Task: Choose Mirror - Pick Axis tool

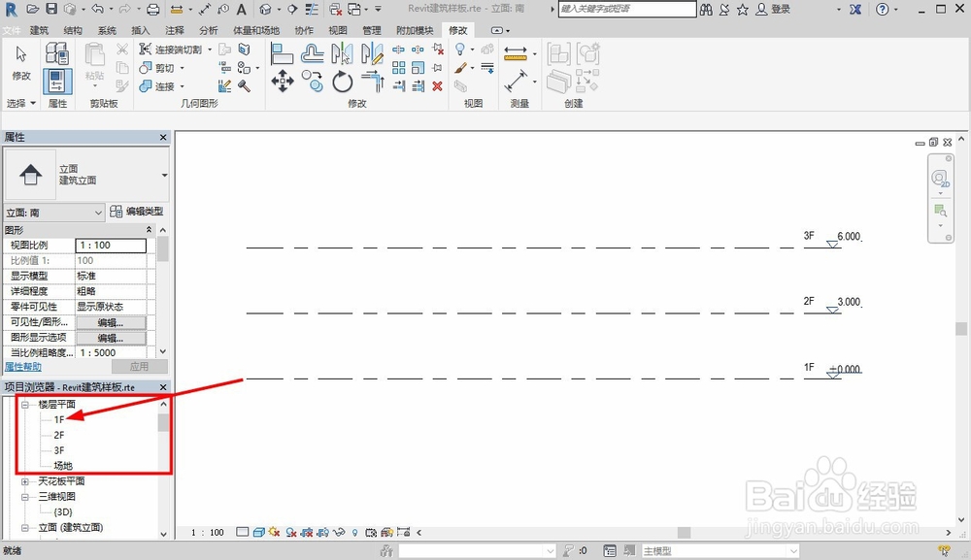Action: coord(342,53)
